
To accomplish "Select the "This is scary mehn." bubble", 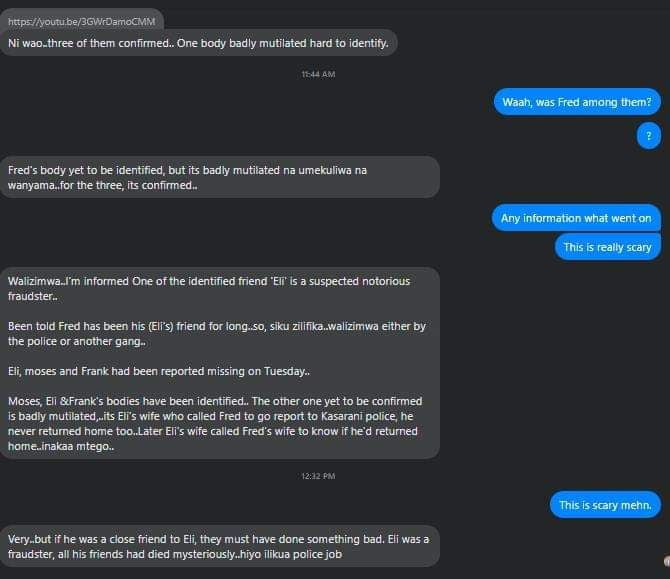I will coord(605,505).
